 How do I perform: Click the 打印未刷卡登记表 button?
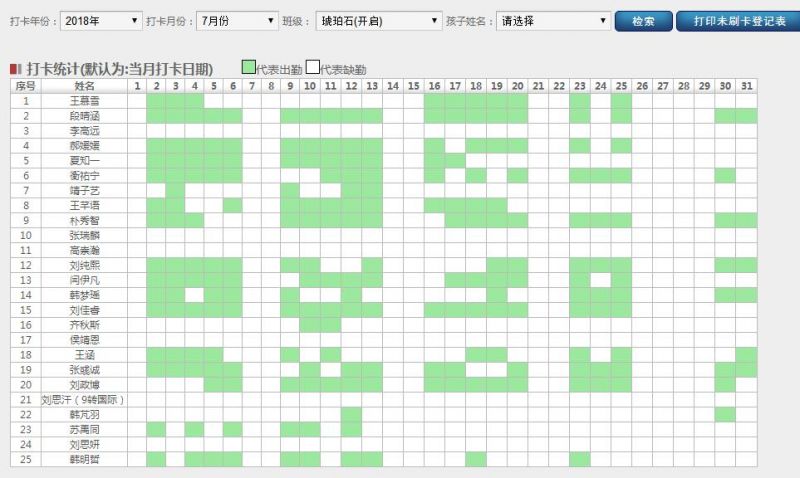coord(739,21)
